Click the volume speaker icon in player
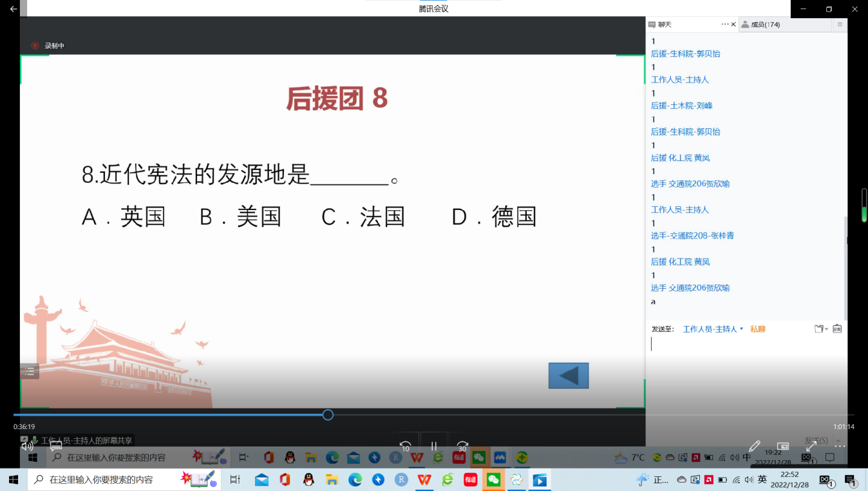This screenshot has width=868, height=491. [x=27, y=445]
